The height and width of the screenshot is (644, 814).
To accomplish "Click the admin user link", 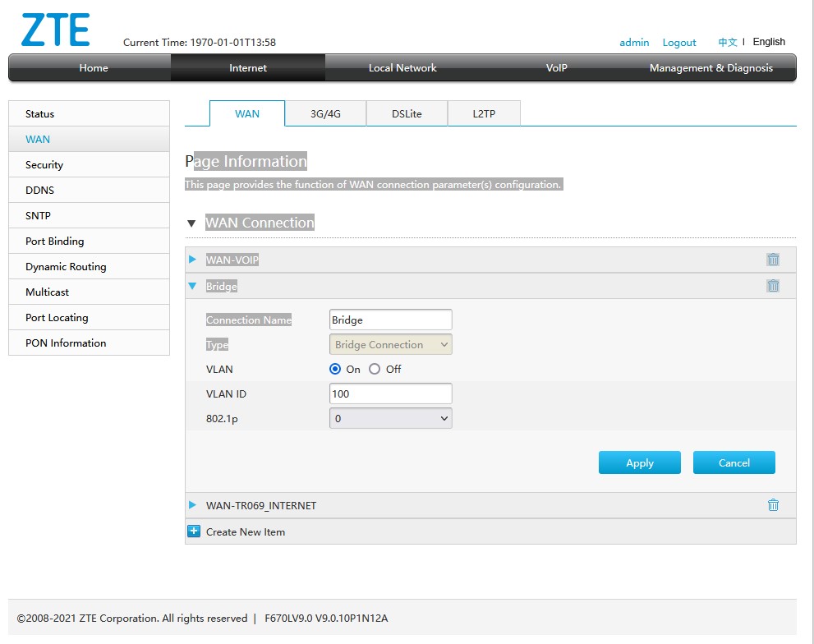I will point(634,42).
